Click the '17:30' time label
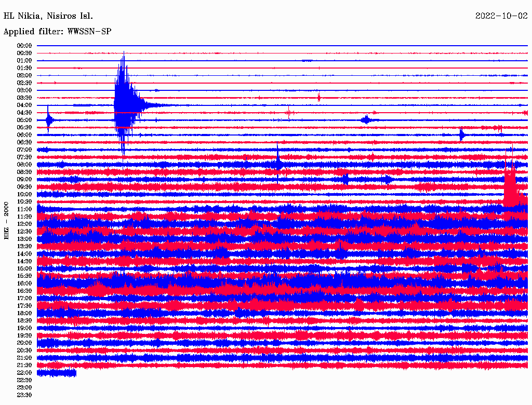The image size is (532, 405). pyautogui.click(x=24, y=306)
